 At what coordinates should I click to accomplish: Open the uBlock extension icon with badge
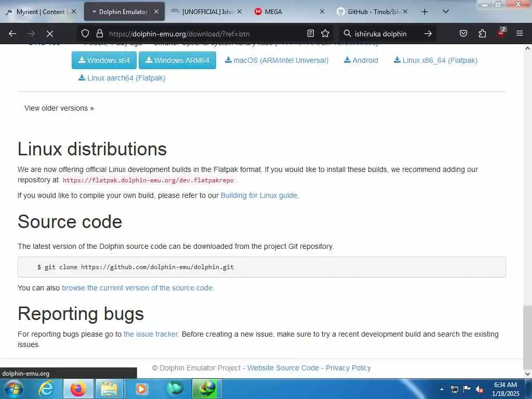(x=501, y=33)
